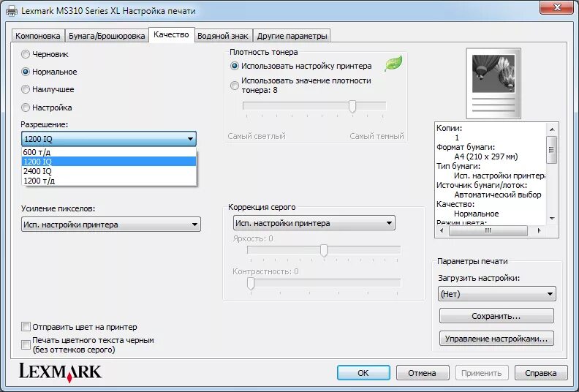Switch to the Водяной знак tab
The image size is (579, 392).
pos(223,36)
